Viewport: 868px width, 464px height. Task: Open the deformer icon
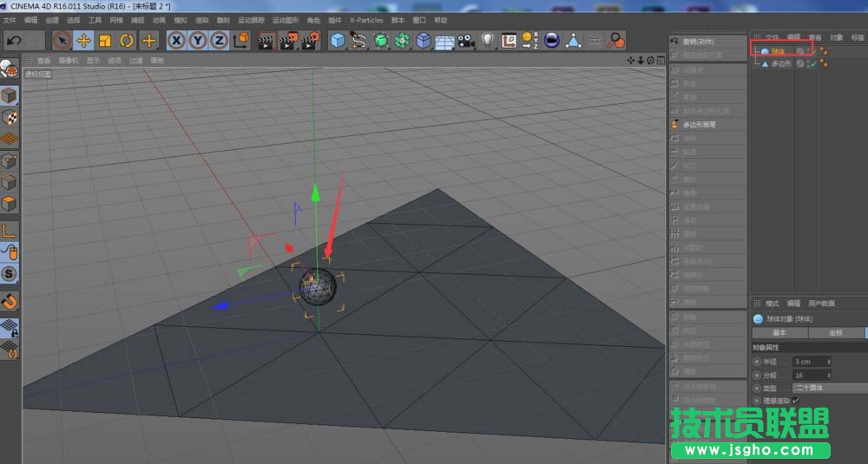point(424,41)
